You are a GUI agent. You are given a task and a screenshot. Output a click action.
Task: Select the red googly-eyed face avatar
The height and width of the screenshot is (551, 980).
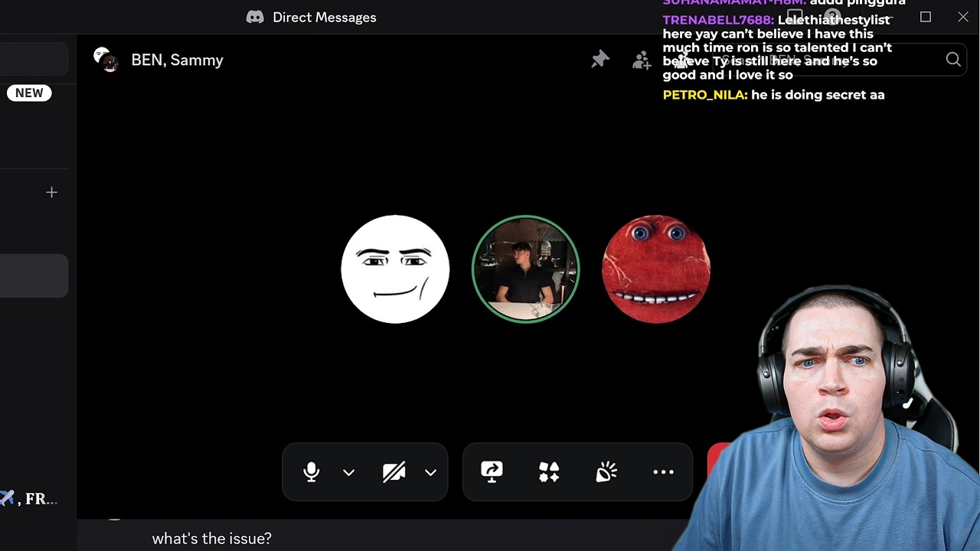pyautogui.click(x=656, y=269)
